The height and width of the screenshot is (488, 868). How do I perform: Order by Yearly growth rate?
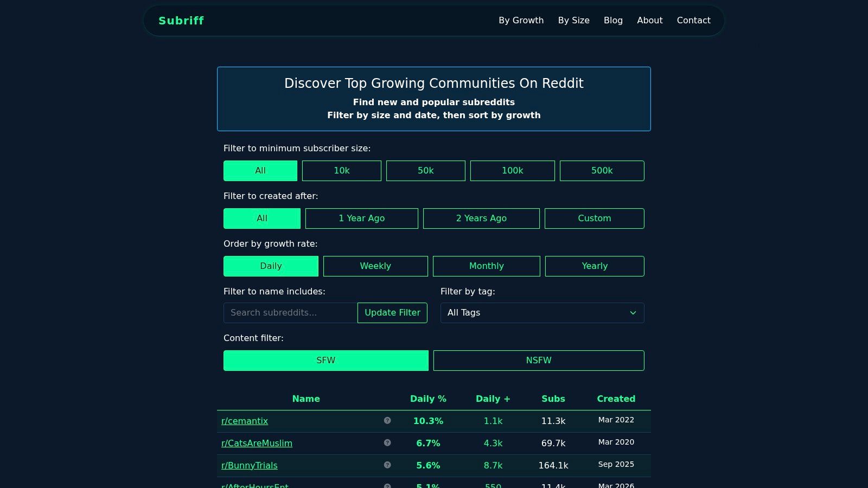(x=595, y=266)
